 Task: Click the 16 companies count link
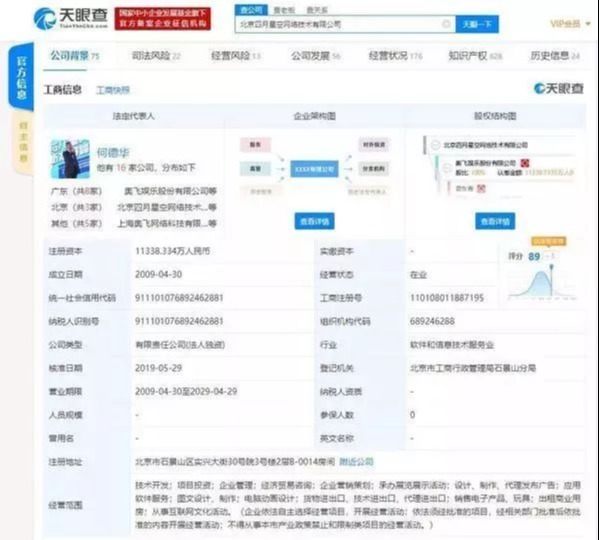(x=121, y=168)
